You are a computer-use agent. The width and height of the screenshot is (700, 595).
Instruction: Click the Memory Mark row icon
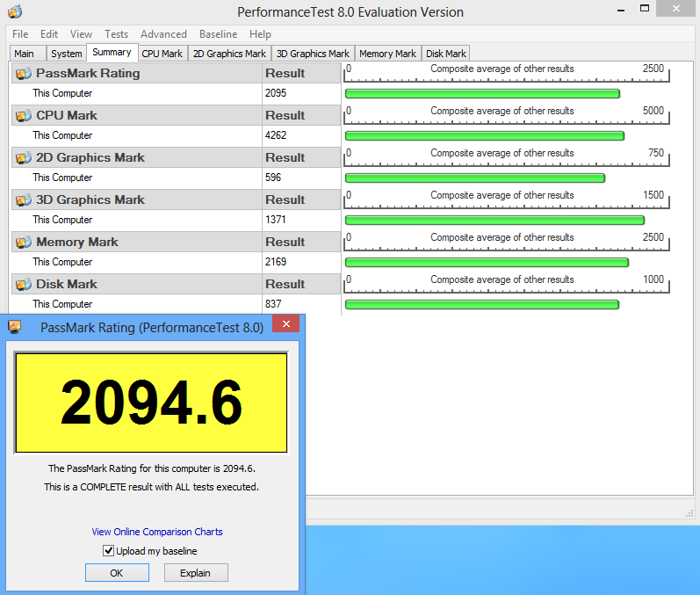click(24, 242)
